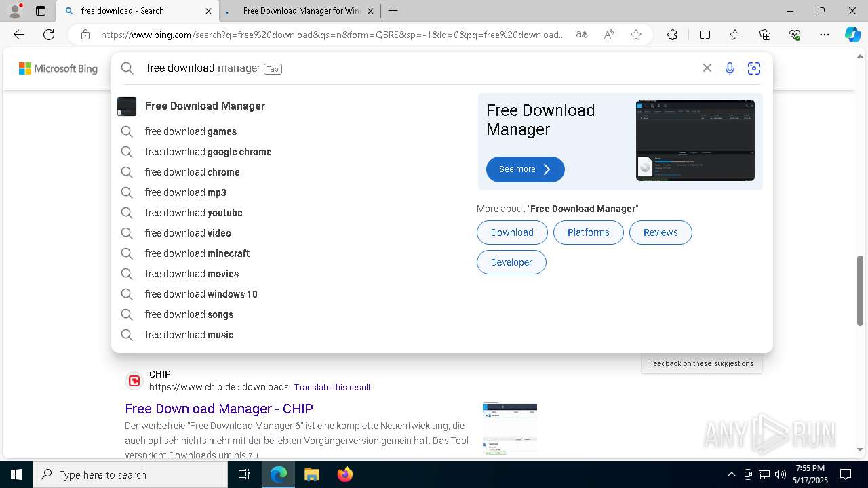Select the Free Download Manager suggestion
Screen dimensions: 868x488
(x=205, y=106)
